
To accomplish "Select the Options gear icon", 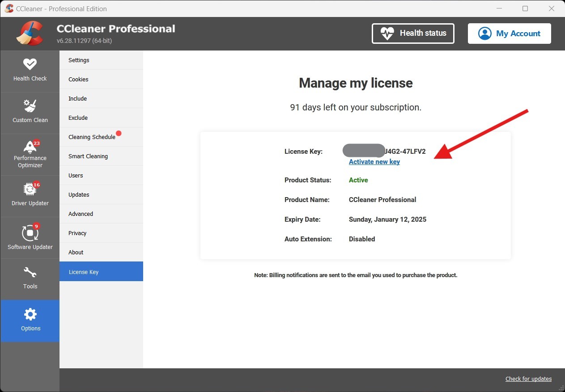I will (30, 314).
